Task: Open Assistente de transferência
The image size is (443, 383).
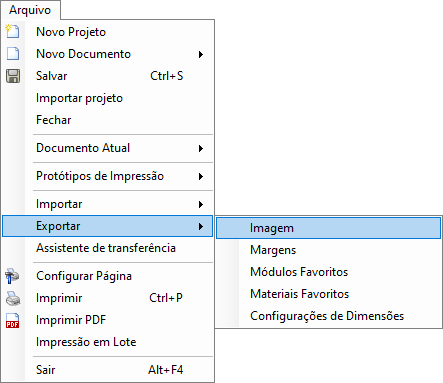Action: (107, 248)
